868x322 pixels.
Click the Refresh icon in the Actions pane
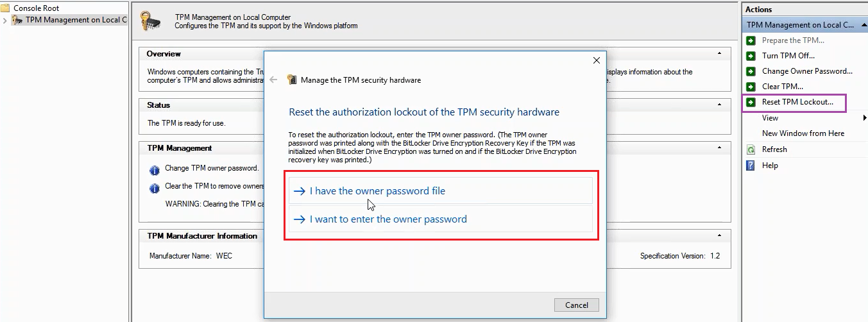751,149
